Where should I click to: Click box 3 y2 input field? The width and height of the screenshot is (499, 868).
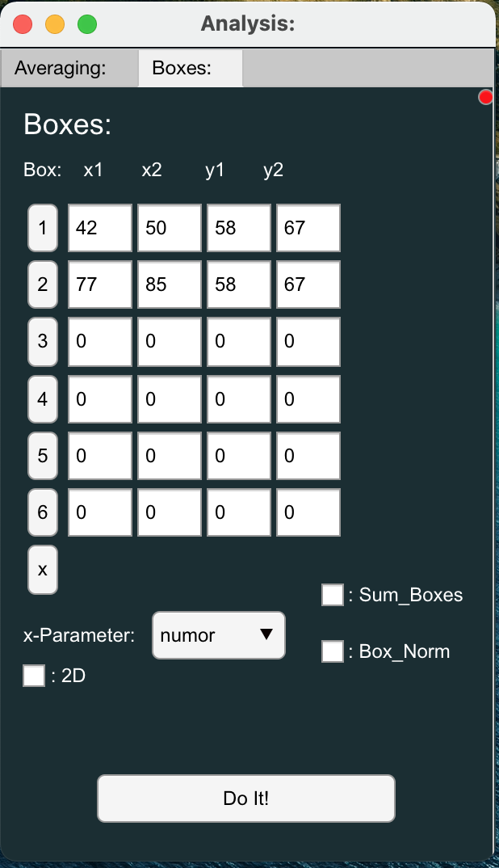[x=308, y=342]
